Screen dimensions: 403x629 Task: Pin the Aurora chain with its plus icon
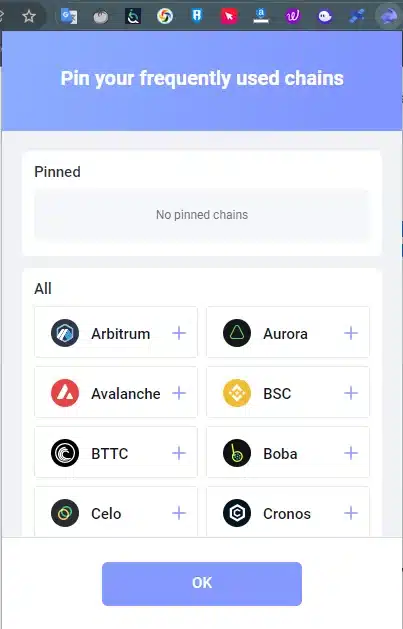pos(351,333)
